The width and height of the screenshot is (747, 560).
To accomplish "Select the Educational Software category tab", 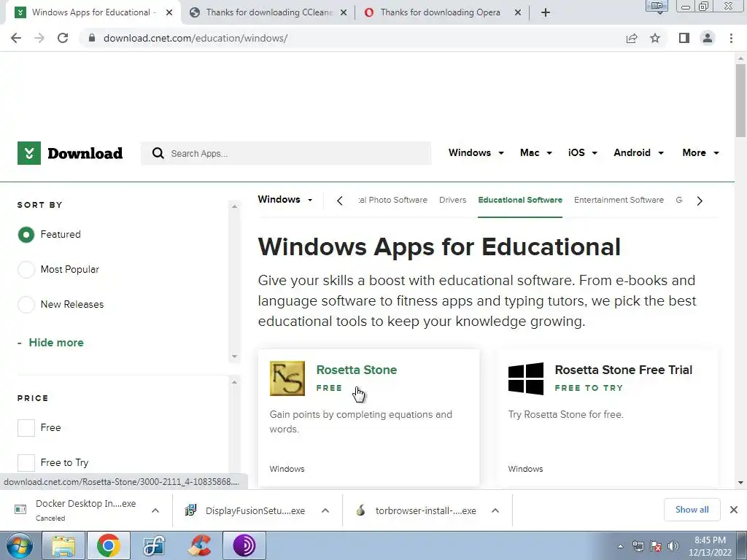I will 519,200.
